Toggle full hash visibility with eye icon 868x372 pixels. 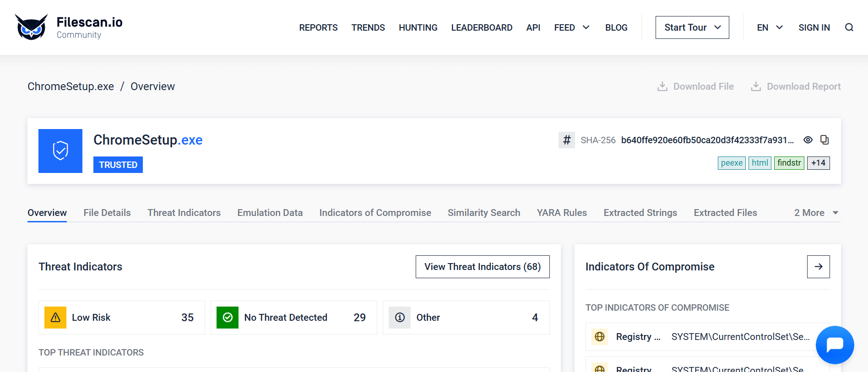(x=808, y=140)
